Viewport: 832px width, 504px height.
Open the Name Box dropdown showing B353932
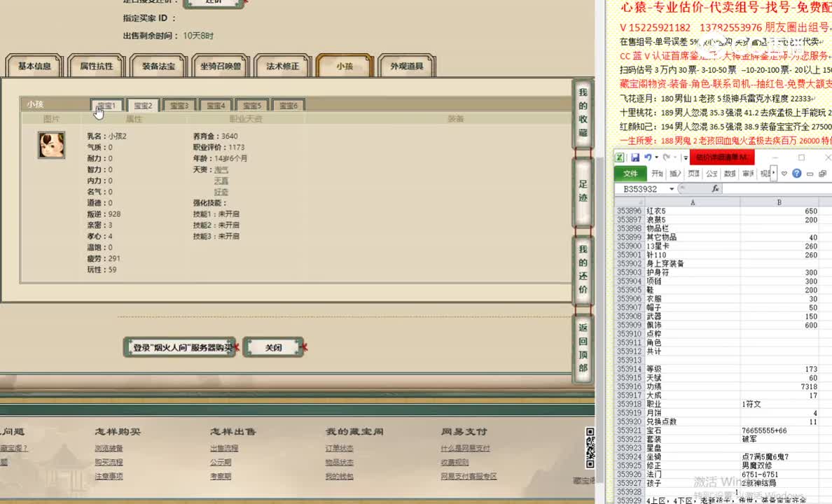672,188
